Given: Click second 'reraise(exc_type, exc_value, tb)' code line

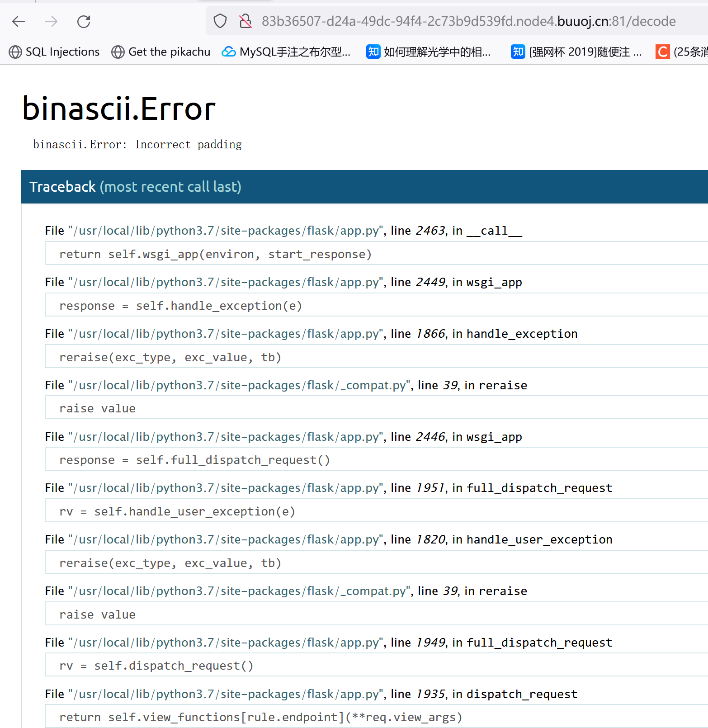Looking at the screenshot, I should (376, 563).
